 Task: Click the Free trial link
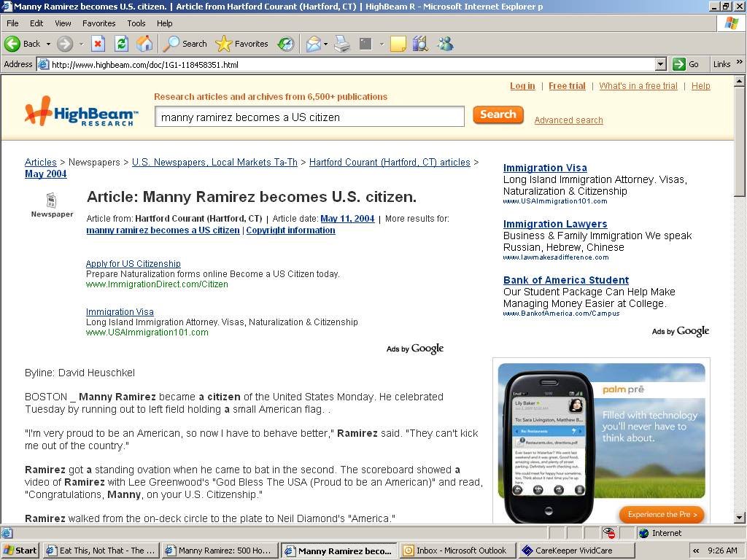tap(567, 86)
